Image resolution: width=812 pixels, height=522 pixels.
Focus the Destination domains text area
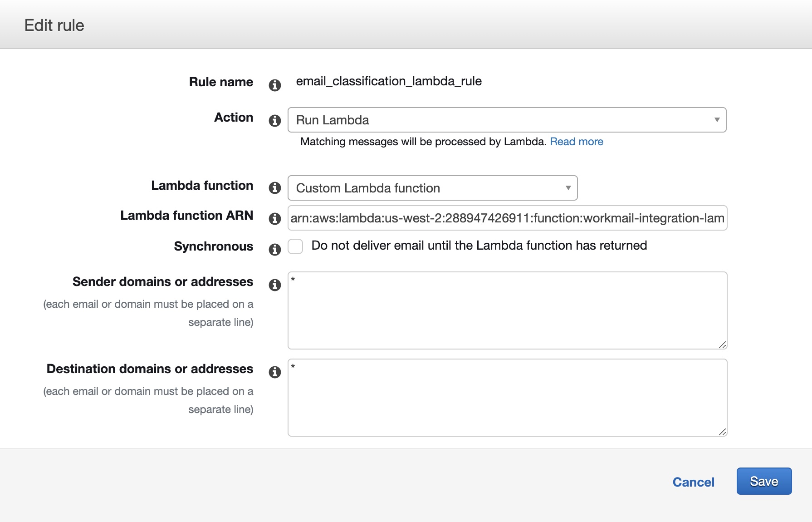click(507, 398)
